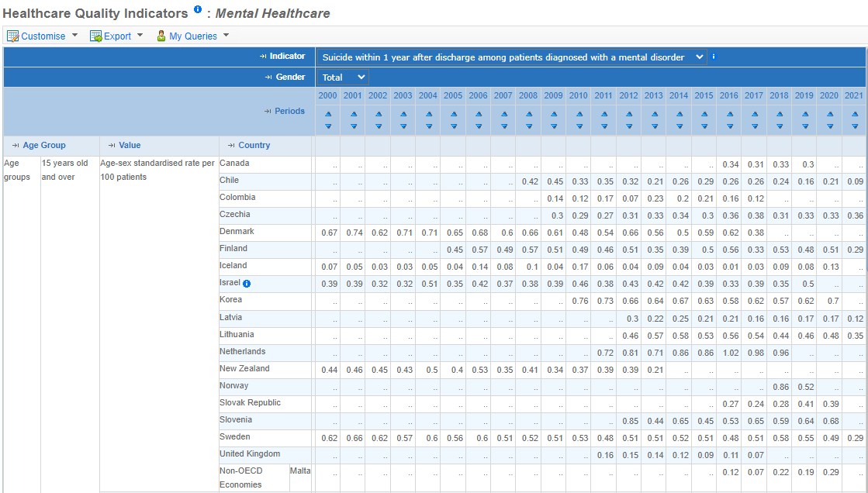Sort 2021 column descending with the down arrow
The height and width of the screenshot is (493, 868).
pos(855,126)
